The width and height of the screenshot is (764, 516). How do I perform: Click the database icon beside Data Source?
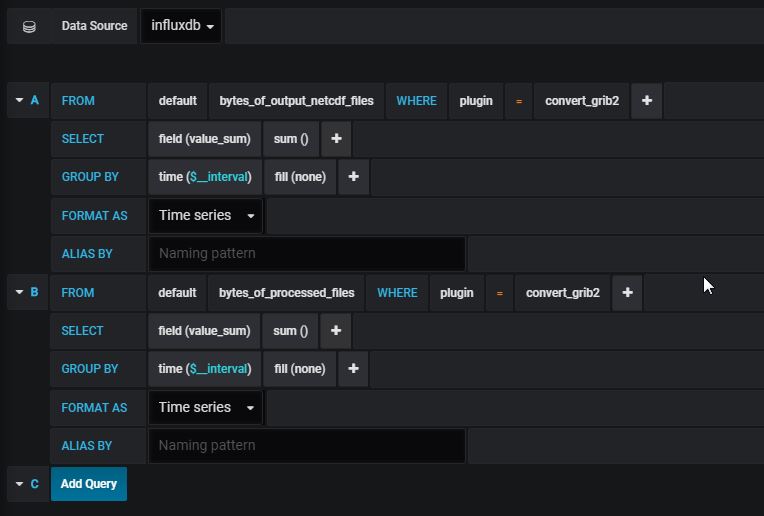(x=29, y=26)
